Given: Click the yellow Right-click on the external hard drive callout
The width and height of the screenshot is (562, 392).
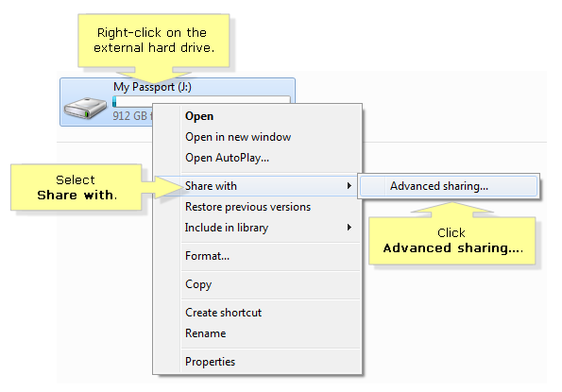Looking at the screenshot, I should (154, 41).
